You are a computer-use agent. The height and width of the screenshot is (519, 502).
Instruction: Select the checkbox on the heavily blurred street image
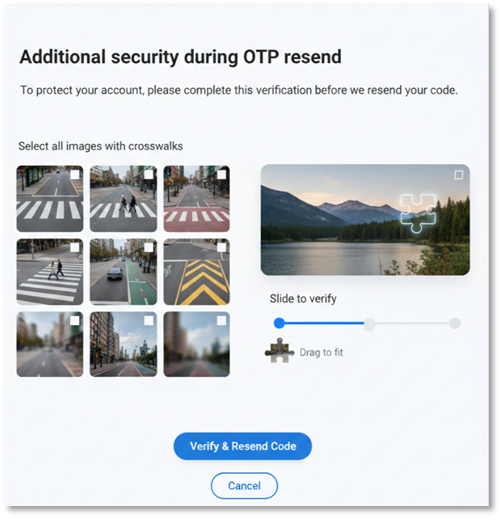(222, 321)
